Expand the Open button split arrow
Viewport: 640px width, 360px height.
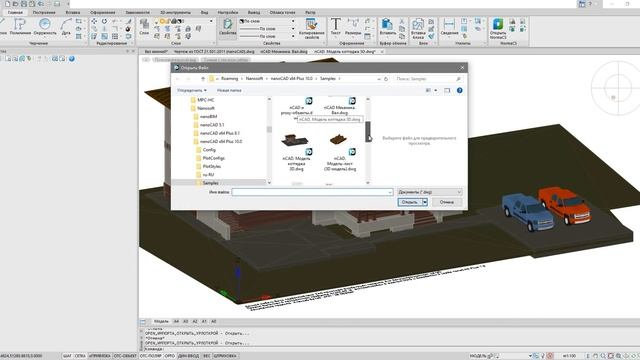click(x=425, y=202)
